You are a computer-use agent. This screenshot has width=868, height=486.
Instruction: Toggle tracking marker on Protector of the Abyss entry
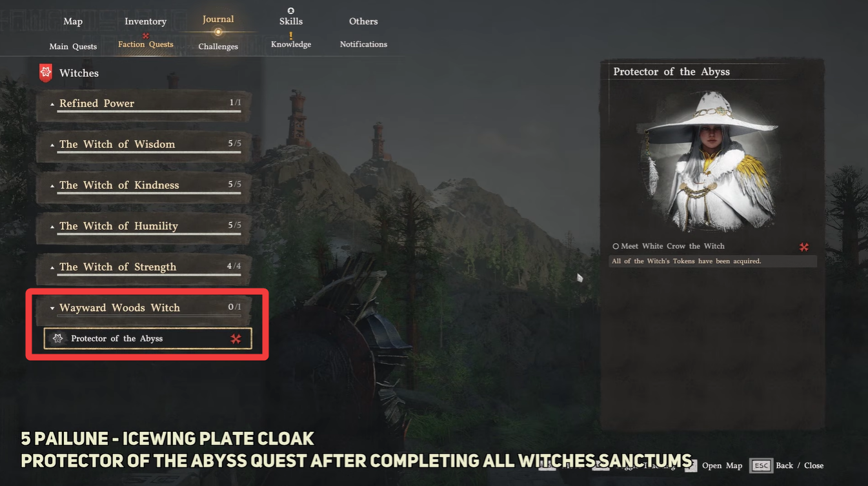[x=236, y=338]
